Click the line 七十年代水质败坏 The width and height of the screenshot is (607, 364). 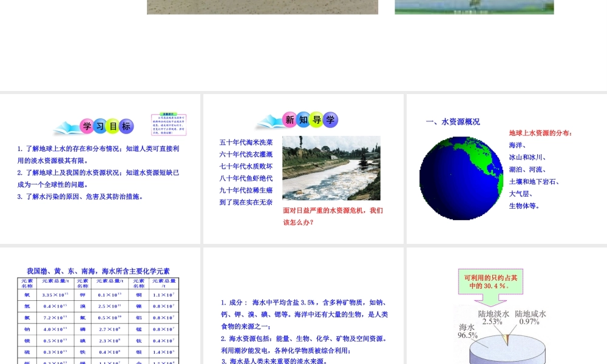click(x=246, y=166)
